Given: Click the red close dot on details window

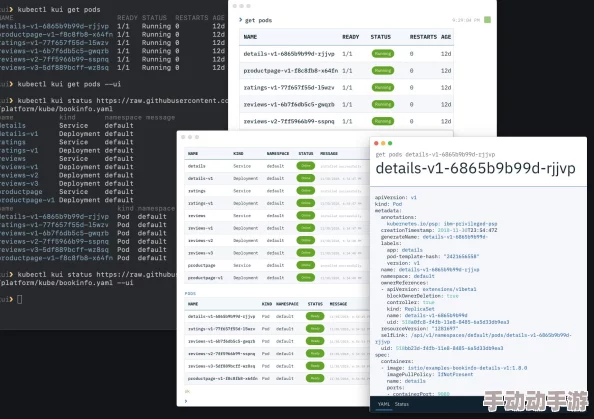Looking at the screenshot, I should [x=376, y=143].
